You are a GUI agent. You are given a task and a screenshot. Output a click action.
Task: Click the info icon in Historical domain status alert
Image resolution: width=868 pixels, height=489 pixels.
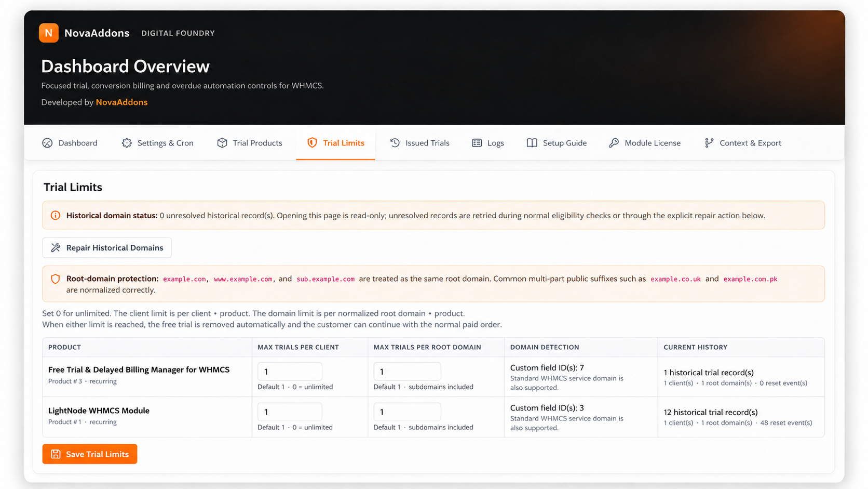click(x=56, y=215)
